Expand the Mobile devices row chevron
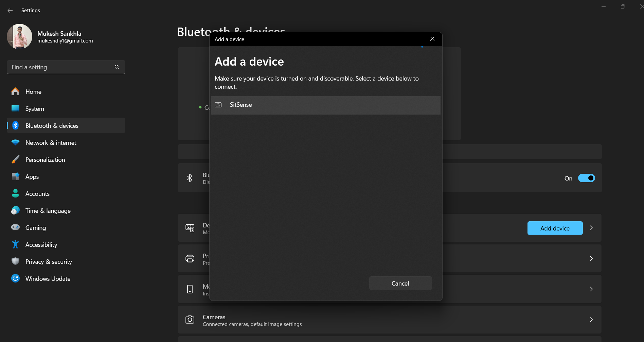This screenshot has width=644, height=342. coord(591,289)
